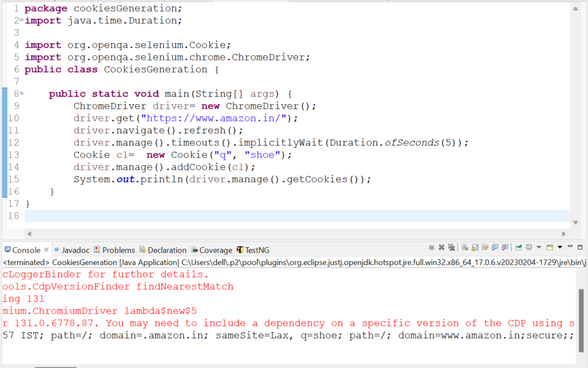The height and width of the screenshot is (368, 588).
Task: Expand the Open Console dropdown arrow
Action: (x=560, y=247)
